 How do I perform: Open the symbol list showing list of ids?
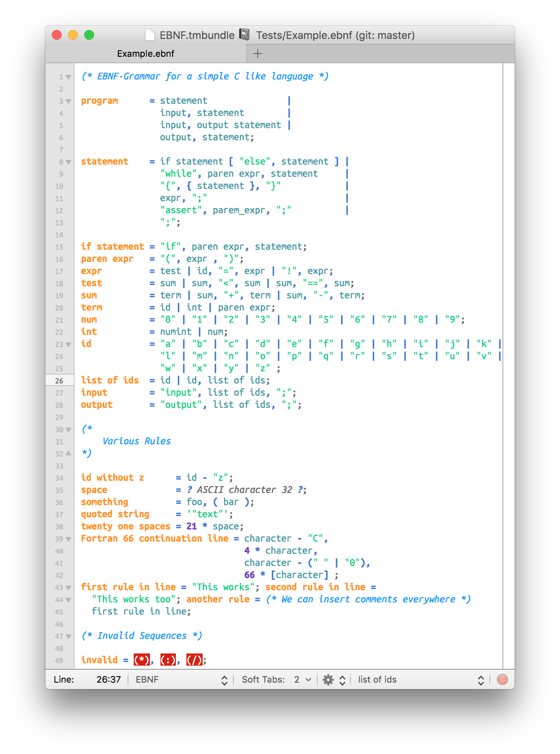(x=421, y=680)
